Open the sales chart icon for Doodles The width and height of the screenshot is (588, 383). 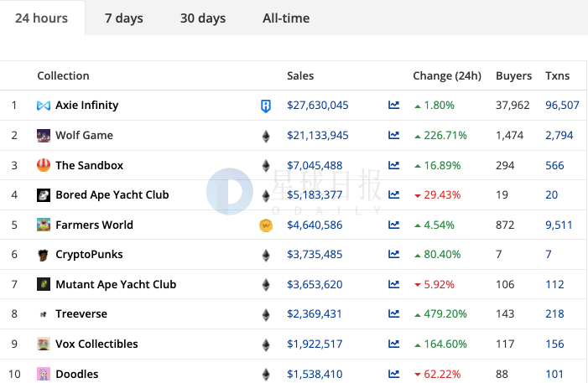[x=393, y=374]
